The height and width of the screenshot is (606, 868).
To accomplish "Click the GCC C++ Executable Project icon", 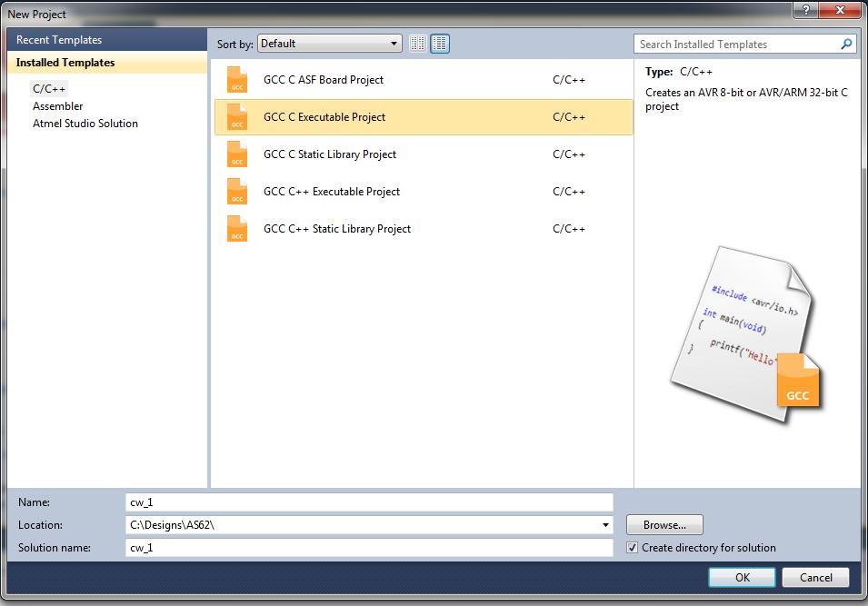I will click(237, 192).
